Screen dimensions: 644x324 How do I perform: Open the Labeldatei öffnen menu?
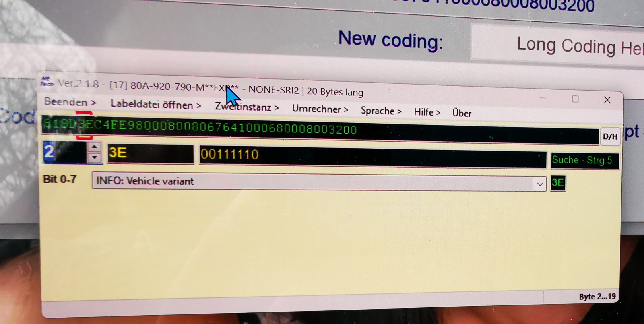[x=156, y=105]
